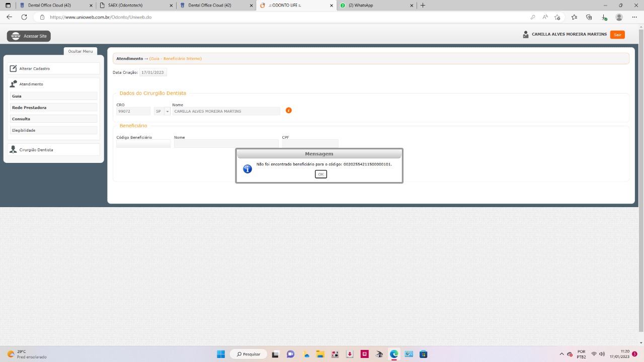
Task: Open the browser profile avatar
Action: click(619, 17)
